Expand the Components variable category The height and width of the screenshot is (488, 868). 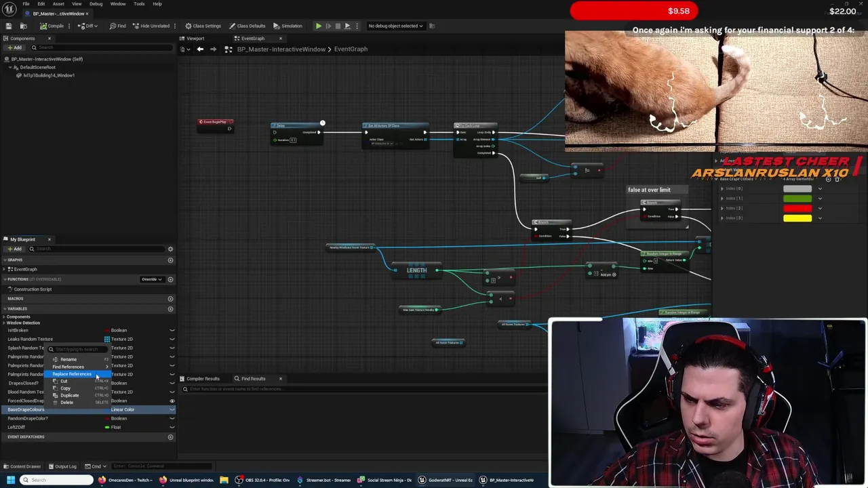[5, 317]
